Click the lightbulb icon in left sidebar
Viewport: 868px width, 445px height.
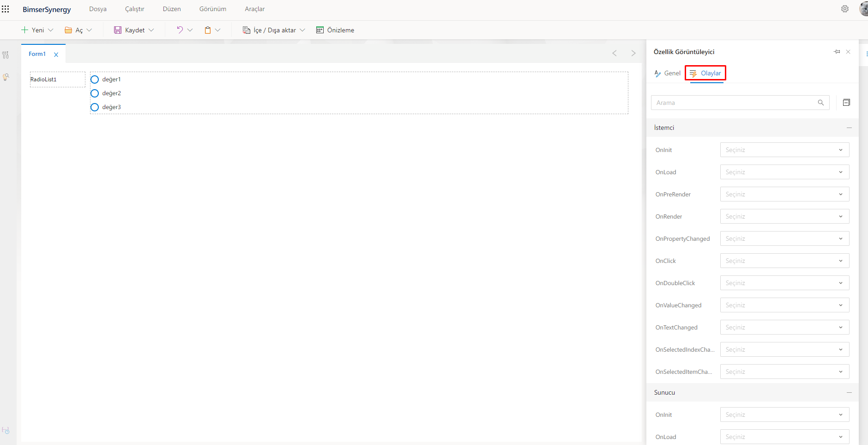[x=6, y=77]
